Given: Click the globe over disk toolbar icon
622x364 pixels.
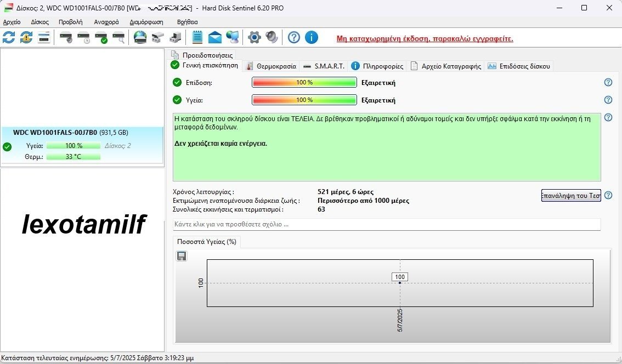Looking at the screenshot, I should [x=140, y=38].
